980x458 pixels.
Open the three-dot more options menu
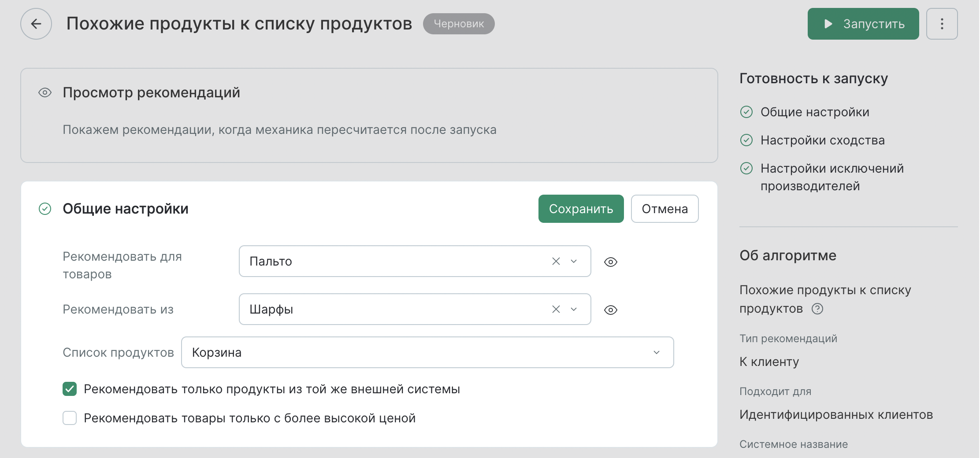tap(942, 24)
